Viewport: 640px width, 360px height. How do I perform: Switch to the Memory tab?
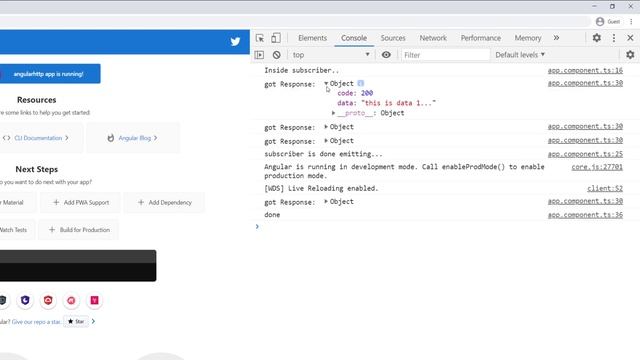(528, 38)
